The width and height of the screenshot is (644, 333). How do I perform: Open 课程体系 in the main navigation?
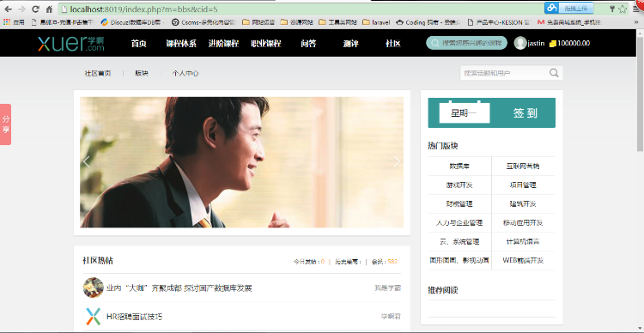pyautogui.click(x=181, y=44)
